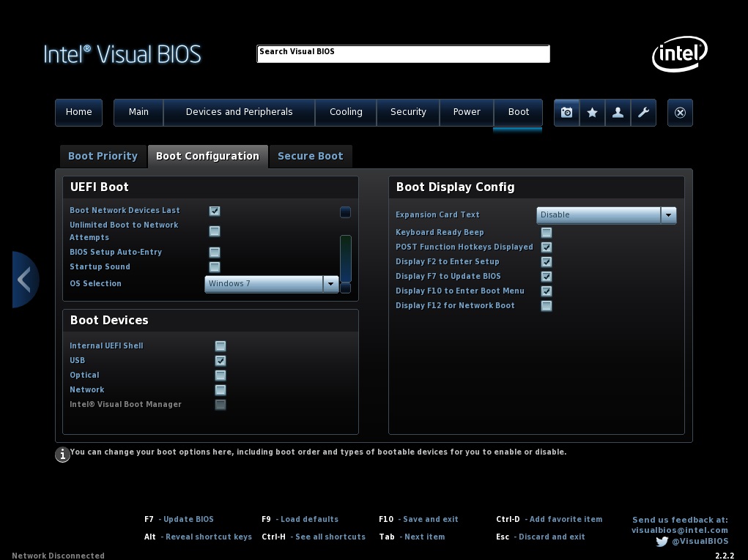748x560 pixels.
Task: Open the user profile icon
Action: click(618, 113)
